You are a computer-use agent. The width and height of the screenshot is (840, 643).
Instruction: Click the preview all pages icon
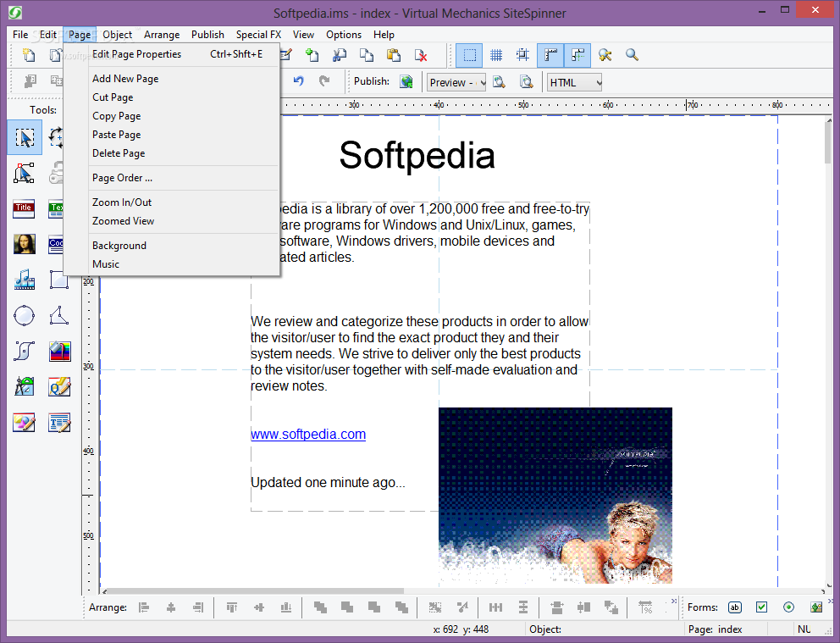[527, 82]
